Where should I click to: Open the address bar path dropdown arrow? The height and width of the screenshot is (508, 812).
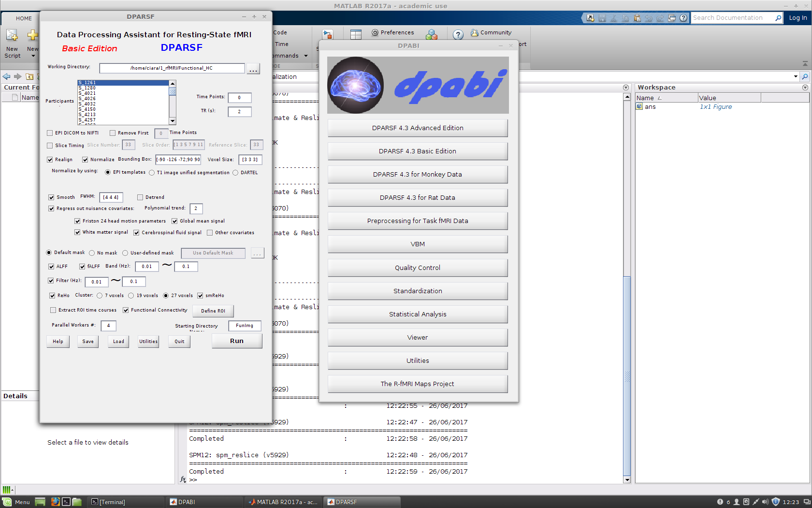pos(796,76)
